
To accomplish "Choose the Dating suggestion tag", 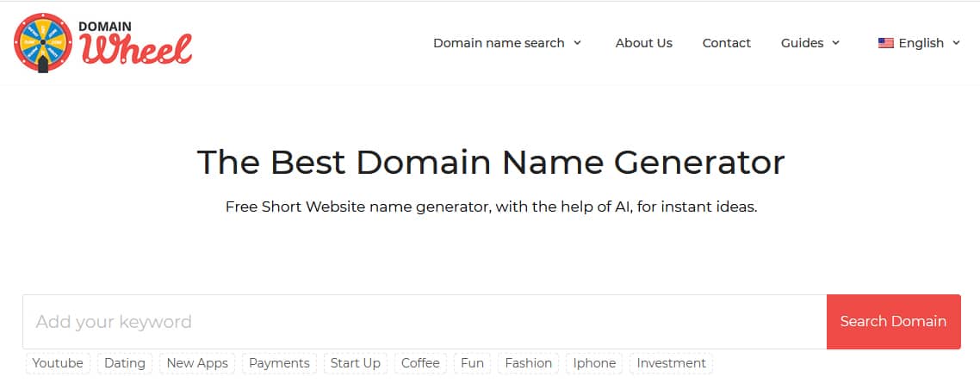I will pyautogui.click(x=124, y=363).
